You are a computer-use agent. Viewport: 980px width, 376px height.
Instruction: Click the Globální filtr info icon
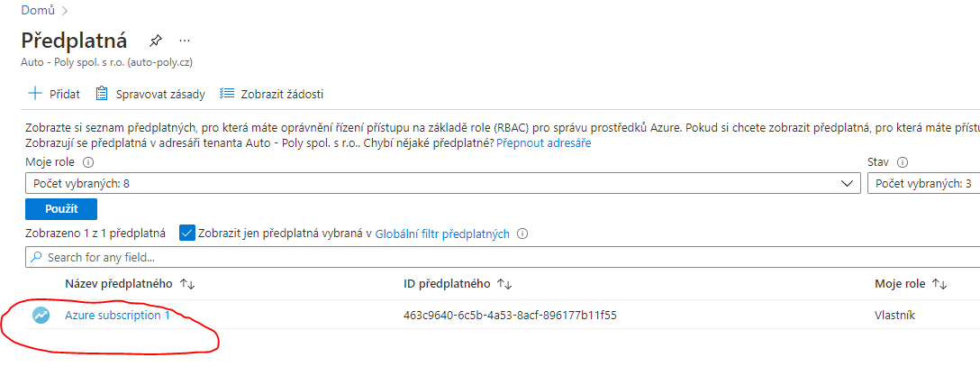click(x=522, y=234)
